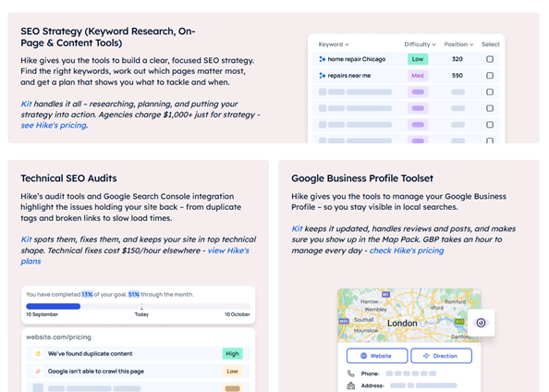Follow the 'check Hike's pricing' link
Viewport: 549px width, 392px height.
(x=407, y=251)
